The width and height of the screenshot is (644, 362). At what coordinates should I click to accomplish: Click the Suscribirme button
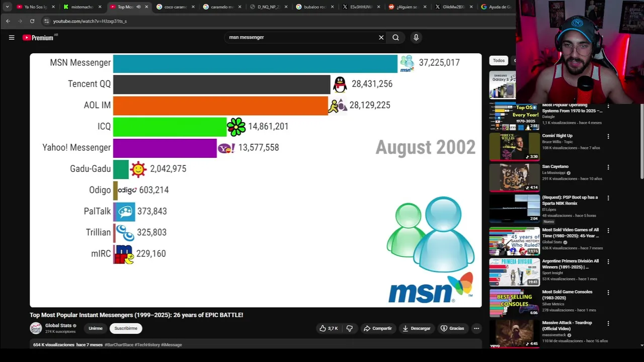tap(126, 328)
